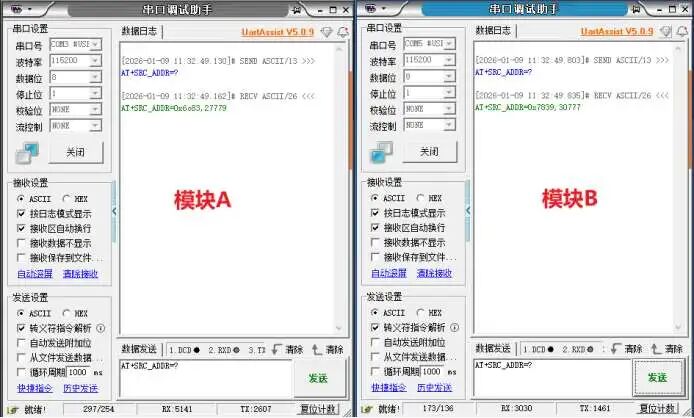
Task: Click the down-arrow 清除 icon in Module A send bar
Action: pyautogui.click(x=275, y=349)
